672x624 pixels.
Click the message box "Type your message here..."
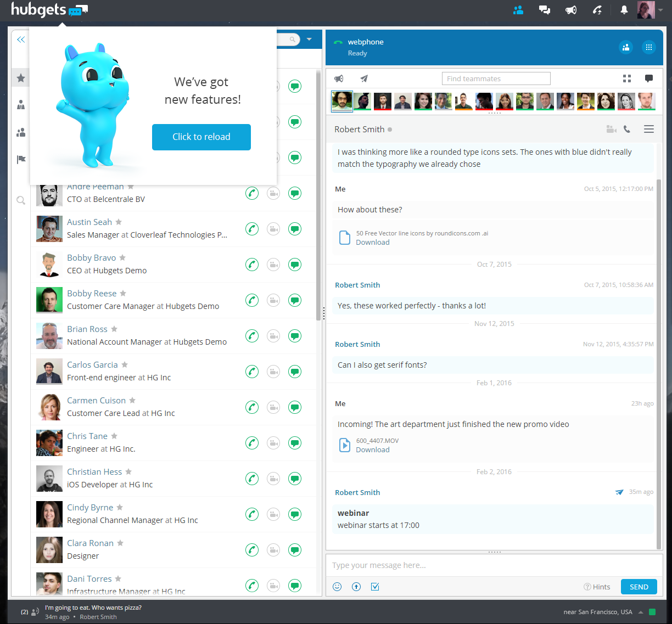(x=494, y=565)
